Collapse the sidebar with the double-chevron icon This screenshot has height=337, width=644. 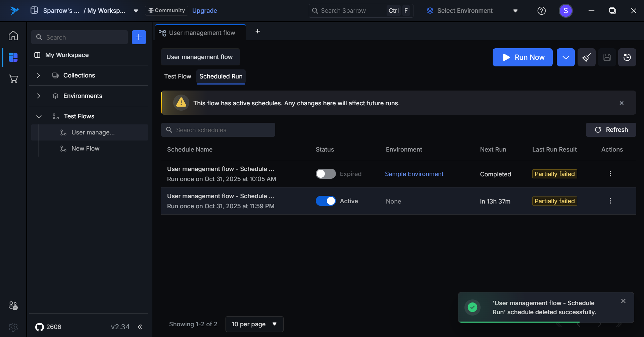[x=140, y=327]
